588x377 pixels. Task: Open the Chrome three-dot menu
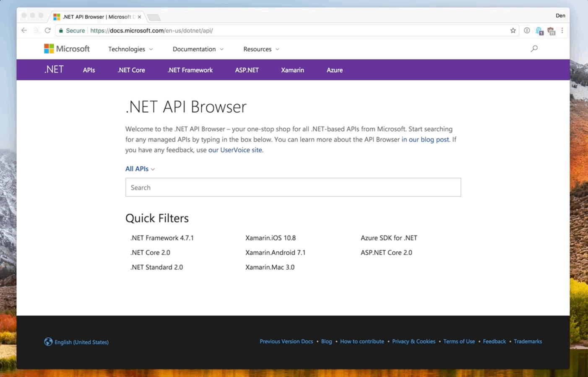562,30
